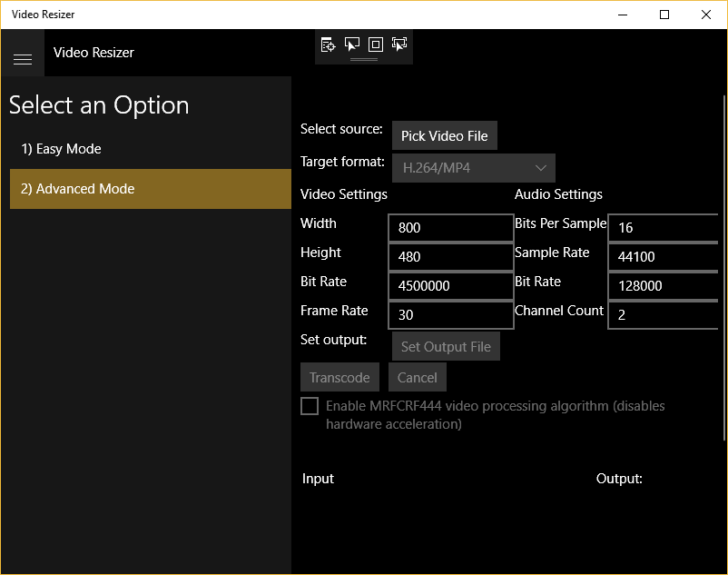Click Pick Video File button
728x575 pixels.
(x=444, y=135)
